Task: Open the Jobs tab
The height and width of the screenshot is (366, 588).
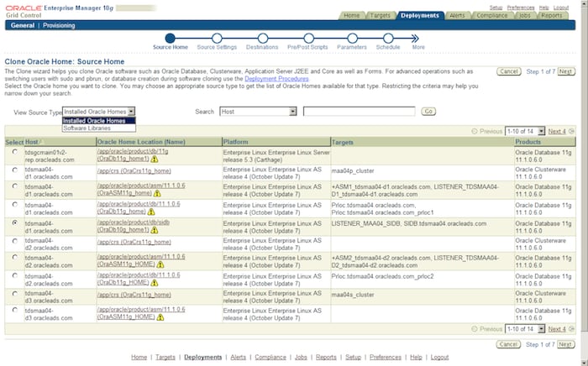Action: click(525, 15)
